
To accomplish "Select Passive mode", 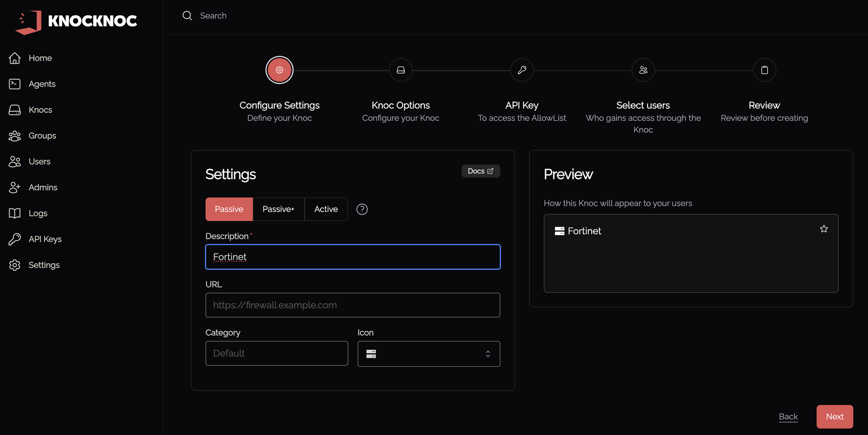I will click(x=229, y=209).
